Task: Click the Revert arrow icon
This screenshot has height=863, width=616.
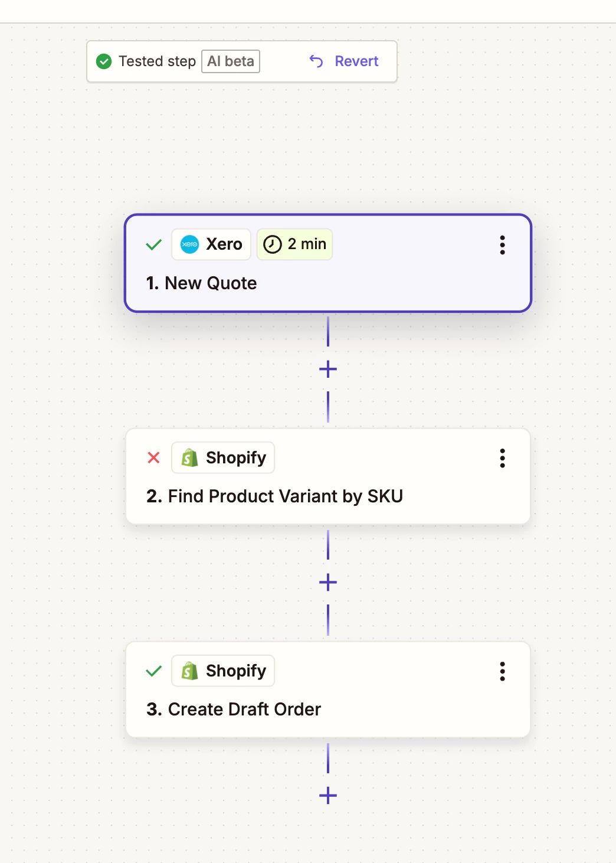Action: (x=316, y=61)
